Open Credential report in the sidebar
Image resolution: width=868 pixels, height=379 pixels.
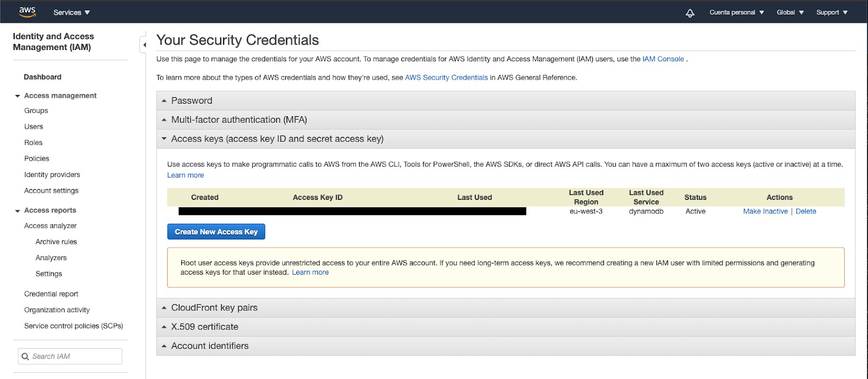click(x=51, y=294)
